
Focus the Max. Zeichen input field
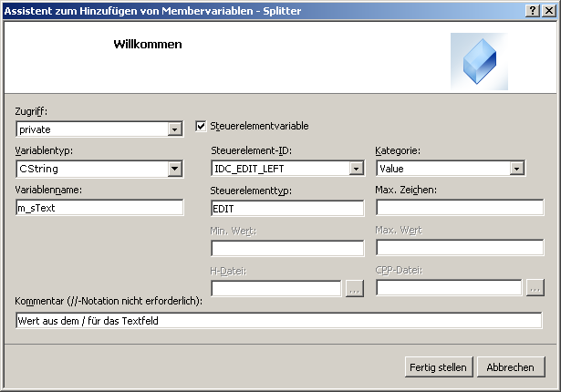tap(460, 208)
